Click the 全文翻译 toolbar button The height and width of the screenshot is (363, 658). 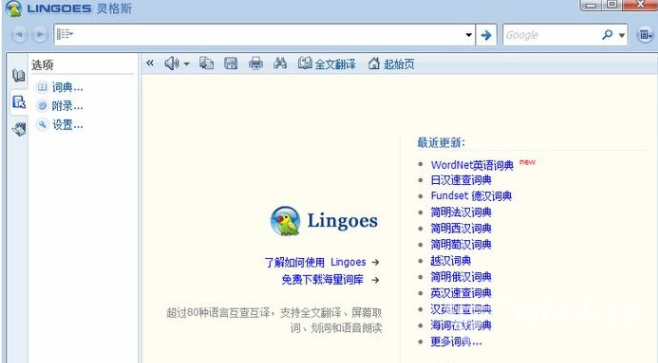326,64
